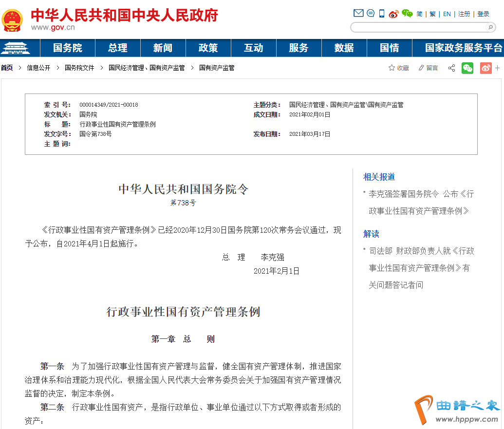
Task: Open the Weibo icon in top header
Action: click(x=393, y=14)
